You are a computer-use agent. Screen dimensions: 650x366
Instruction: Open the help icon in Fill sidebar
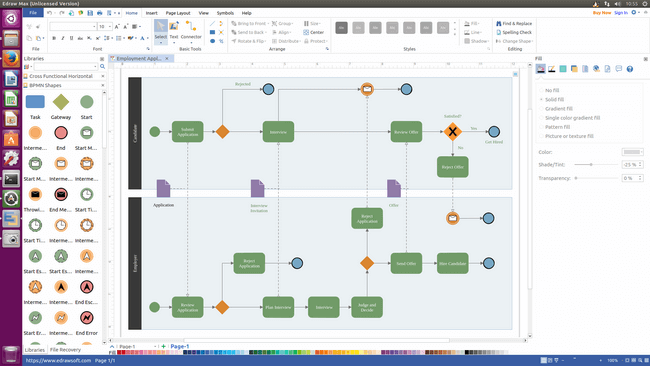click(x=630, y=69)
